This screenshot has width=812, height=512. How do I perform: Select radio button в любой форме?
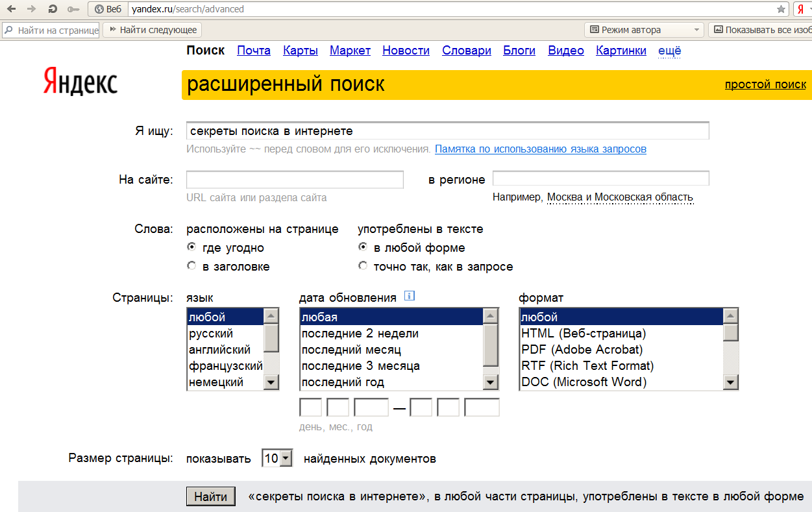[x=363, y=247]
